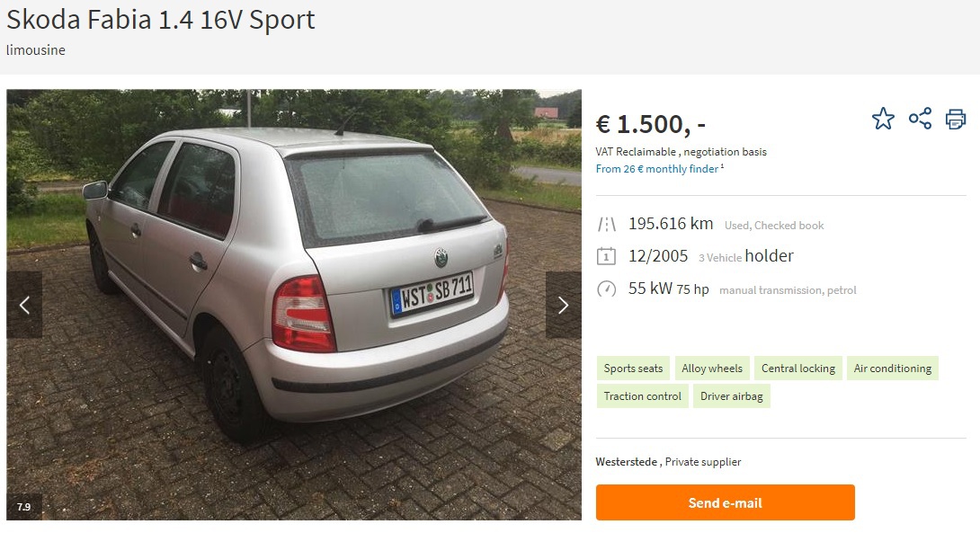Open the main Skoda Fabia photo
The width and height of the screenshot is (980, 533).
point(294,305)
